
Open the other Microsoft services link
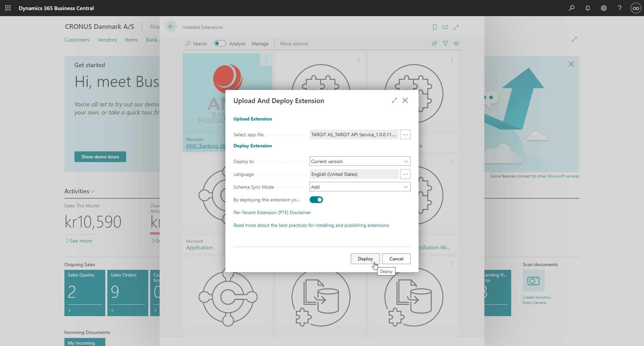point(558,176)
